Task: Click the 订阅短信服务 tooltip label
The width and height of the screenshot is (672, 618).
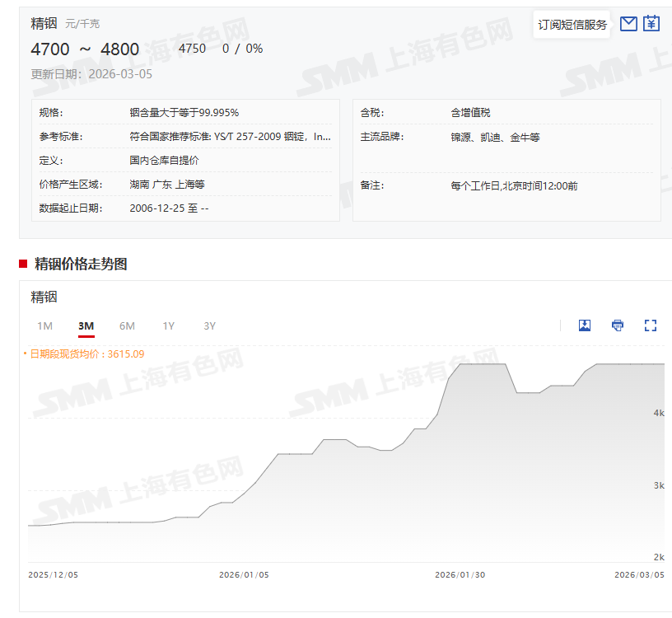Action: [572, 25]
